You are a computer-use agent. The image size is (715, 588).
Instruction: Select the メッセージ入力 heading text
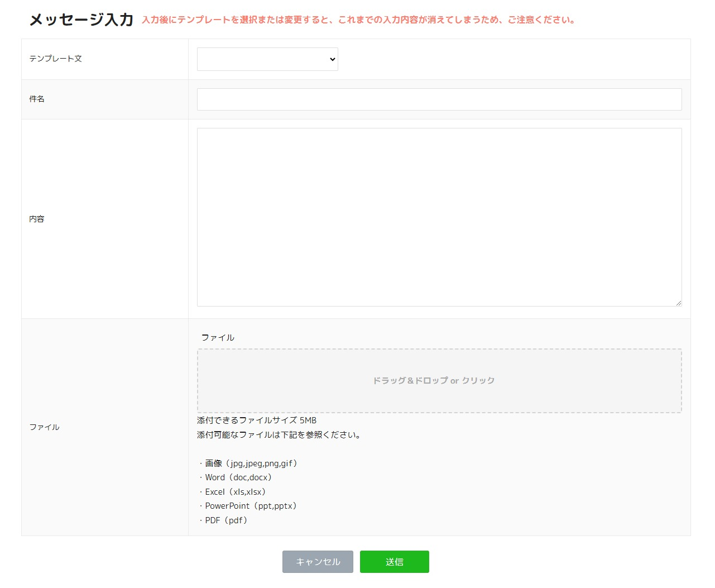pos(81,20)
